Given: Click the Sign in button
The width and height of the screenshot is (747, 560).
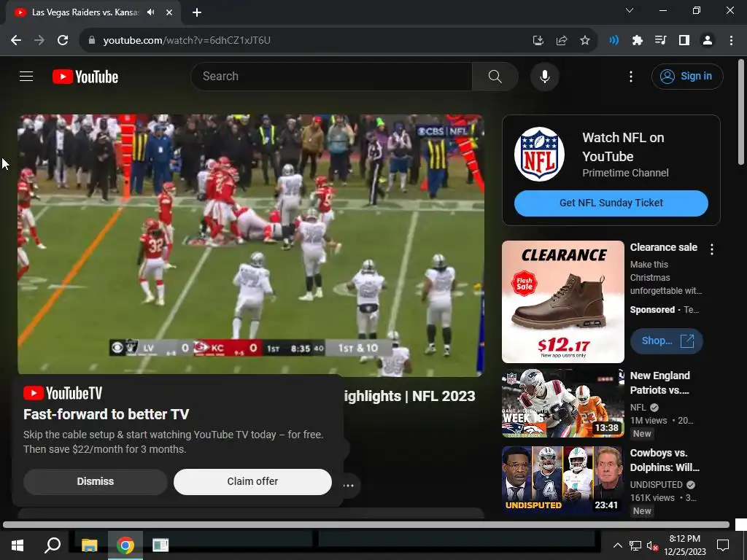Looking at the screenshot, I should tap(687, 76).
